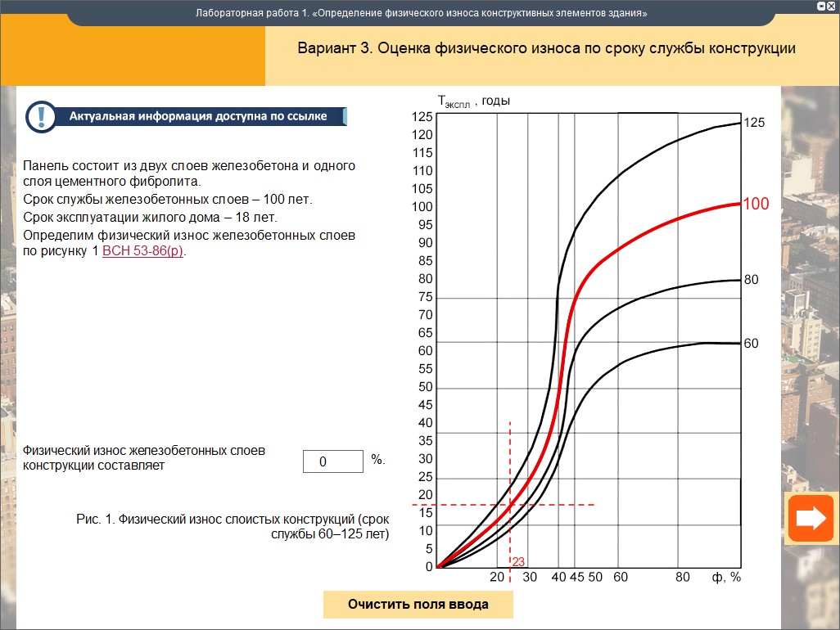Screen dimensions: 840x630
Task: Click the 60 curve label on chart
Action: point(751,344)
